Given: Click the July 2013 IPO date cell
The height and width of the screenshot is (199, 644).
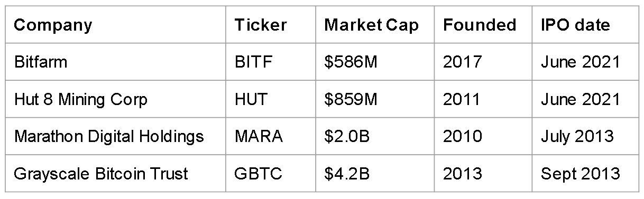Looking at the screenshot, I should [x=585, y=136].
